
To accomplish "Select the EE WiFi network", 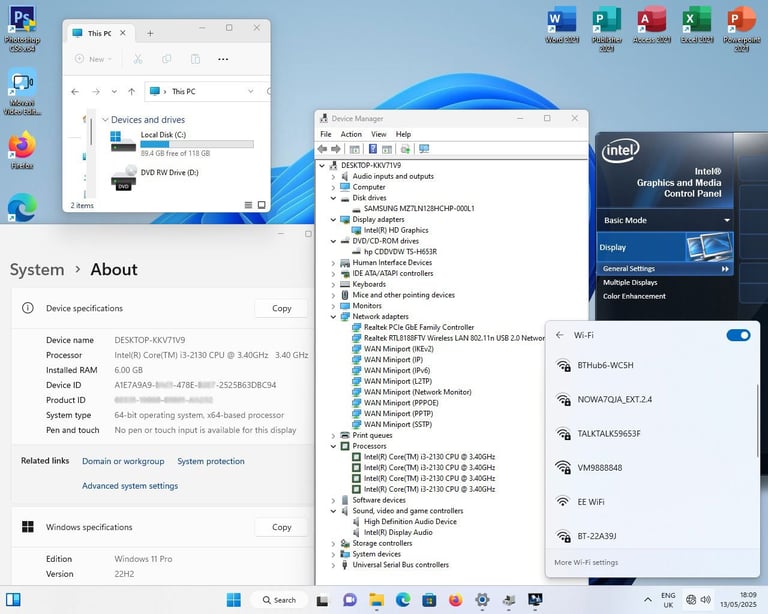I will (652, 502).
